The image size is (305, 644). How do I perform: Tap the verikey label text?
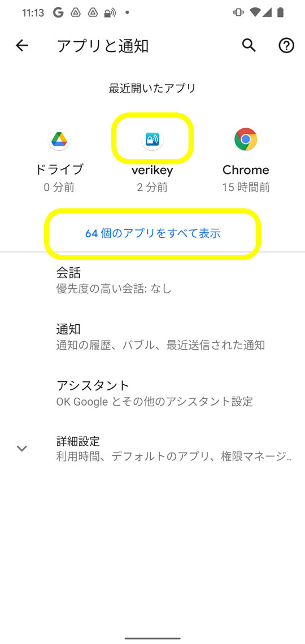pyautogui.click(x=152, y=169)
